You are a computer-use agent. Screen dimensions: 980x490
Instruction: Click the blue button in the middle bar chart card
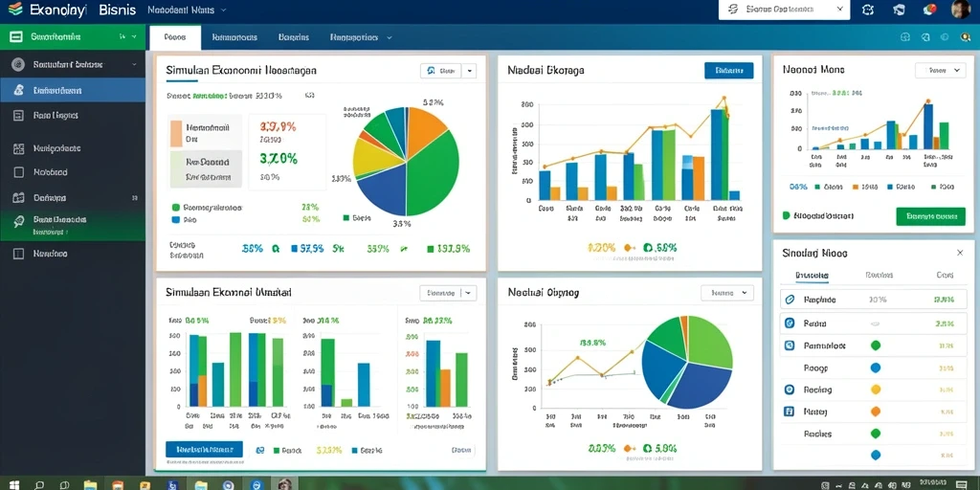pyautogui.click(x=728, y=71)
